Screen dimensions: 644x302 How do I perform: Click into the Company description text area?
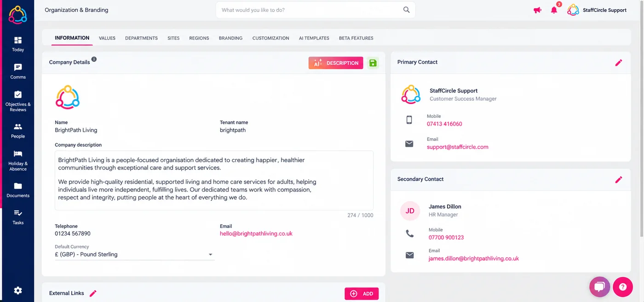[x=214, y=180]
